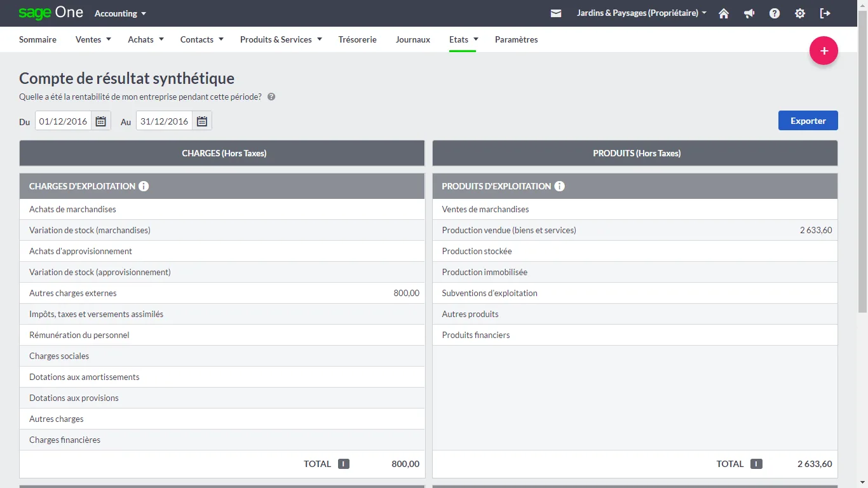Screen dimensions: 868x488
Task: Open announcements megaphone icon
Action: [749, 13]
